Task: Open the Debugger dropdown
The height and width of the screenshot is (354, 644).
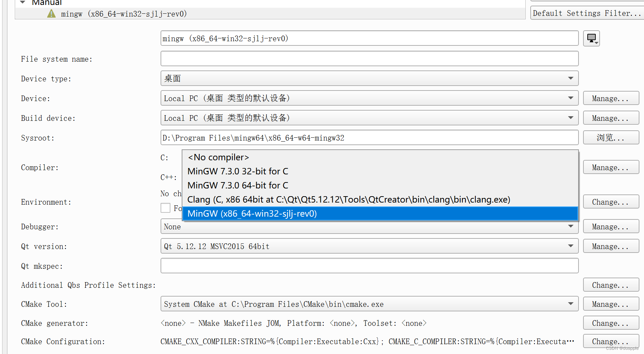Action: pyautogui.click(x=369, y=226)
